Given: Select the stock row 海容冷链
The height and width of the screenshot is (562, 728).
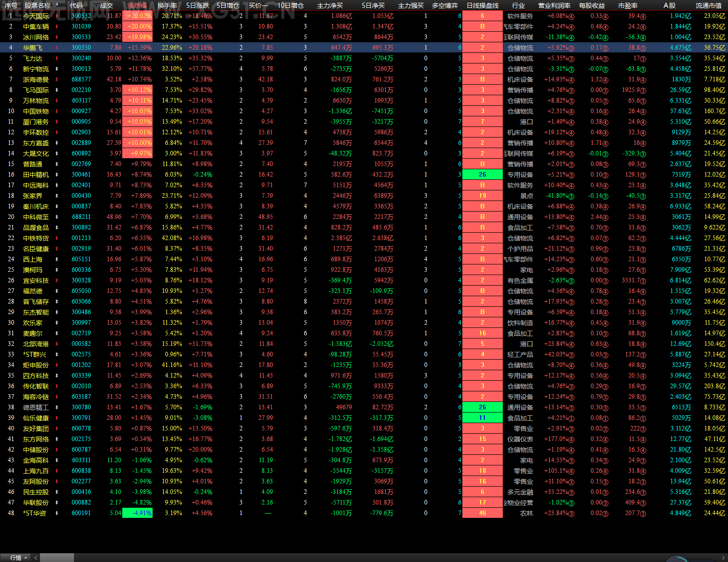Looking at the screenshot, I should pos(364,397).
